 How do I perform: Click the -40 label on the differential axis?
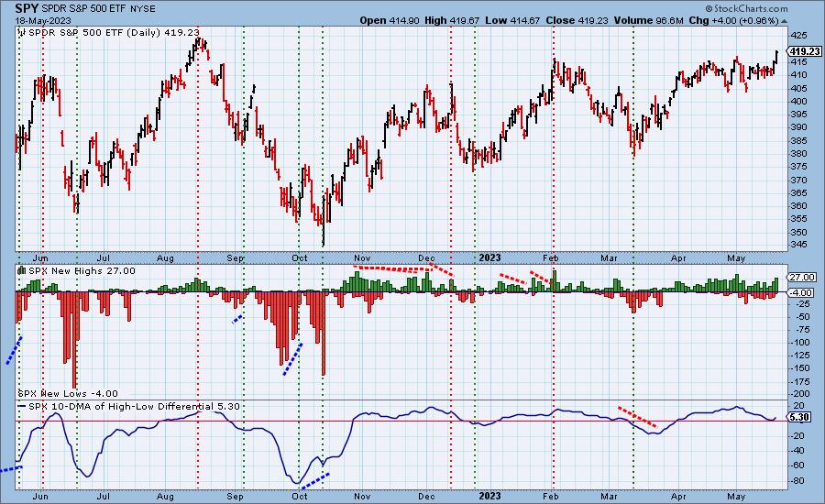pyautogui.click(x=798, y=451)
